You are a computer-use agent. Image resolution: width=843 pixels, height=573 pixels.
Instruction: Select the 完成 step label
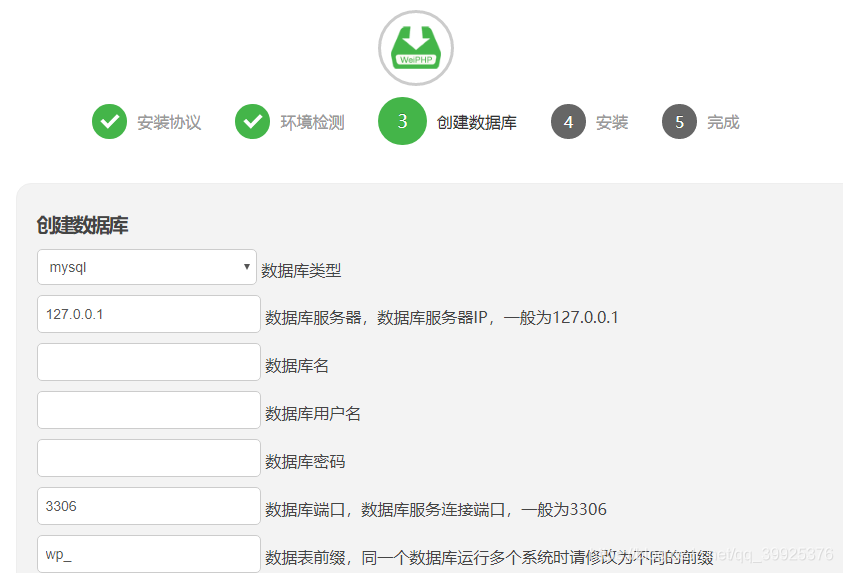(723, 123)
